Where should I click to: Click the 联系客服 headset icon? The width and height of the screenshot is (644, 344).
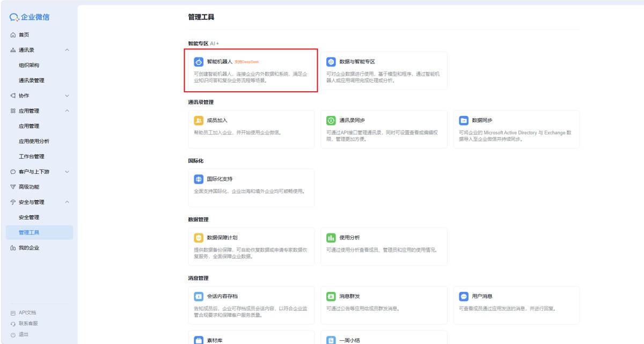(x=13, y=324)
